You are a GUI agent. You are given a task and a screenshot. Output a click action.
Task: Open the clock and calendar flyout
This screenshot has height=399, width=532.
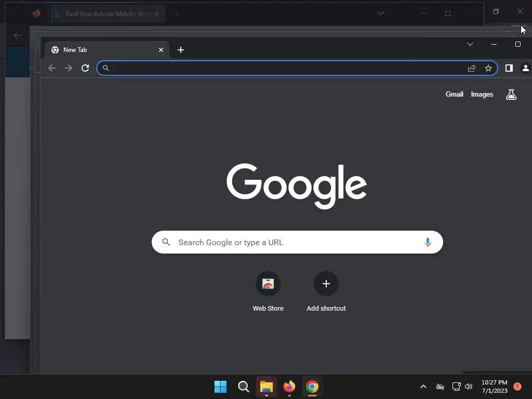[495, 387]
